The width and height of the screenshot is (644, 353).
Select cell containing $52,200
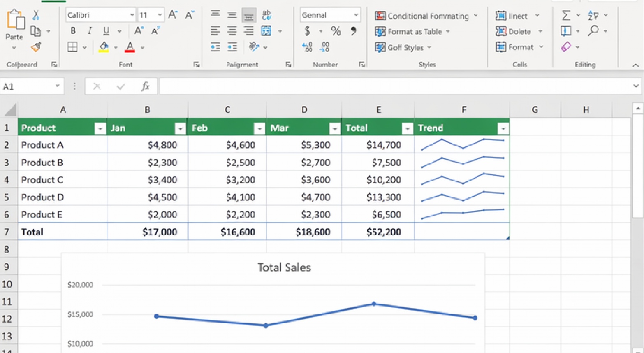[378, 232]
